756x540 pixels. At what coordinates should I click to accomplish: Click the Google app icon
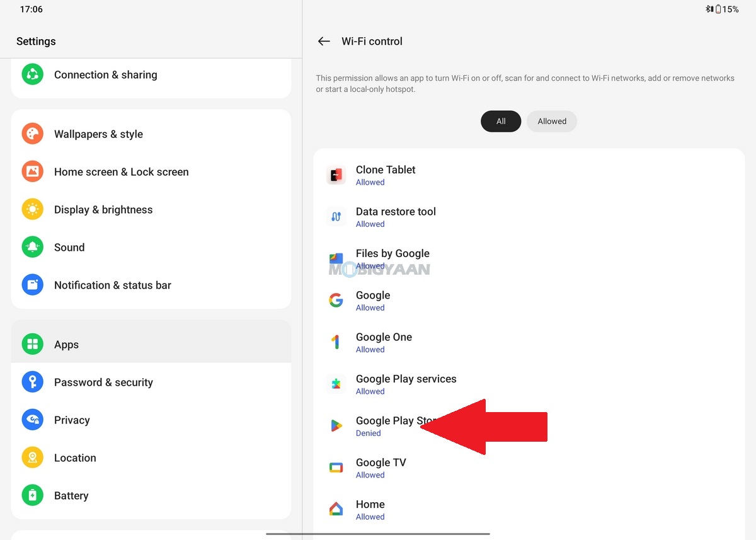(x=336, y=301)
